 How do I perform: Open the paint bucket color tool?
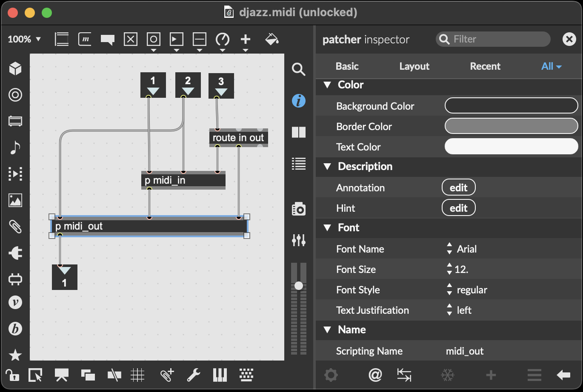coord(271,39)
